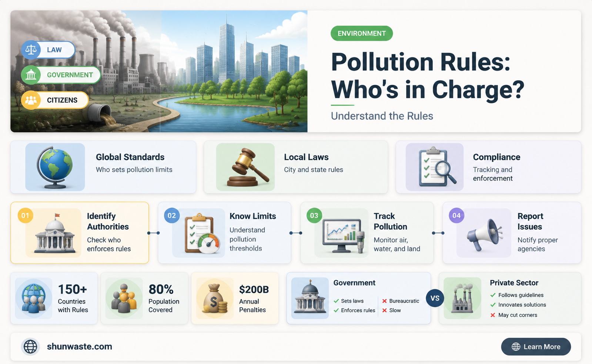Open the shunwaste.com link

click(80, 347)
